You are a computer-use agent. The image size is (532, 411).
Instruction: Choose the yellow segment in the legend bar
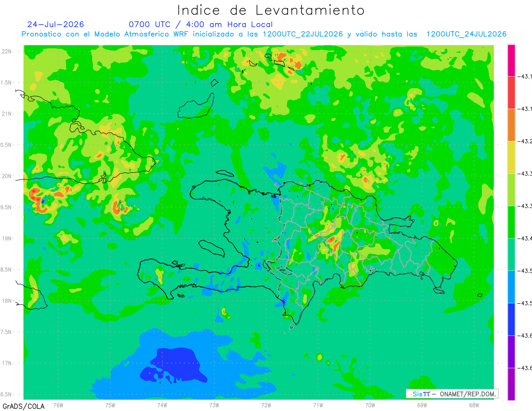point(511,157)
